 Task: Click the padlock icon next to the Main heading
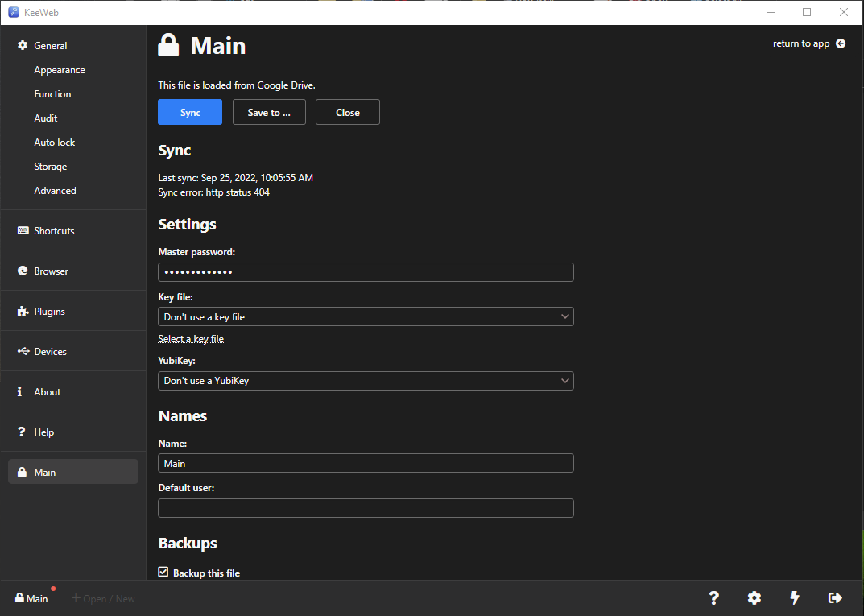click(x=167, y=45)
